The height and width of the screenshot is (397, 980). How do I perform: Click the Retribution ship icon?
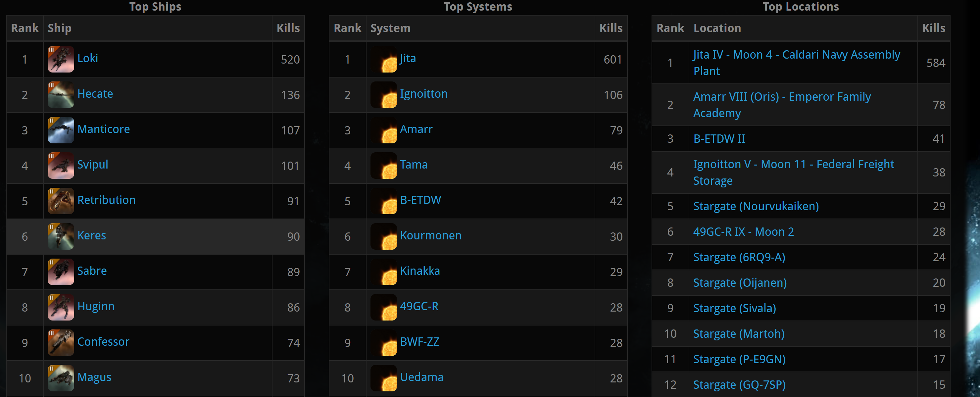pos(61,201)
